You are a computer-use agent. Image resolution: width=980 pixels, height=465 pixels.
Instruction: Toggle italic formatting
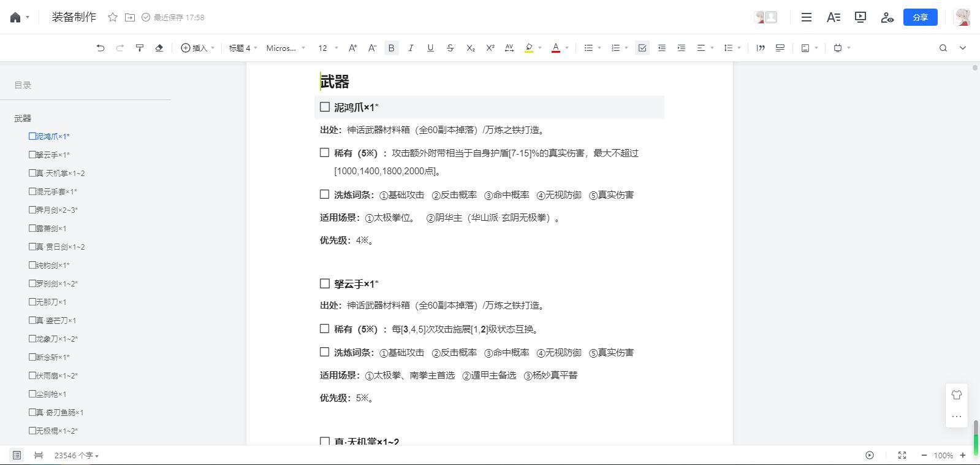(x=411, y=48)
